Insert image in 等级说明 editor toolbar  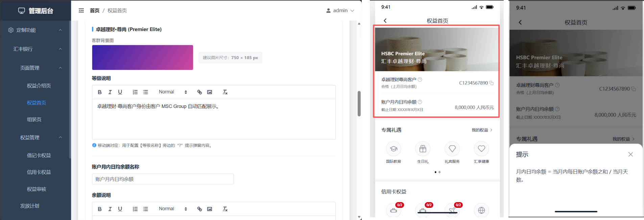pyautogui.click(x=210, y=92)
